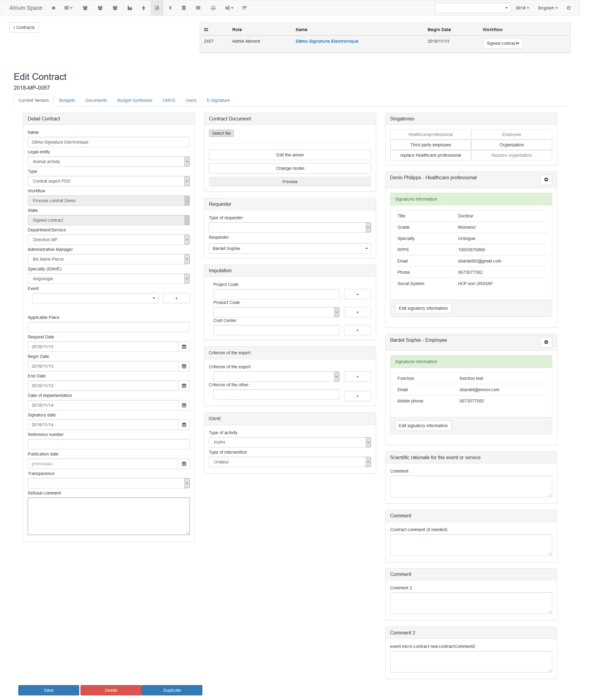The width and height of the screenshot is (598, 700).
Task: Open the Signed contract workflow dropdown
Action: click(503, 43)
